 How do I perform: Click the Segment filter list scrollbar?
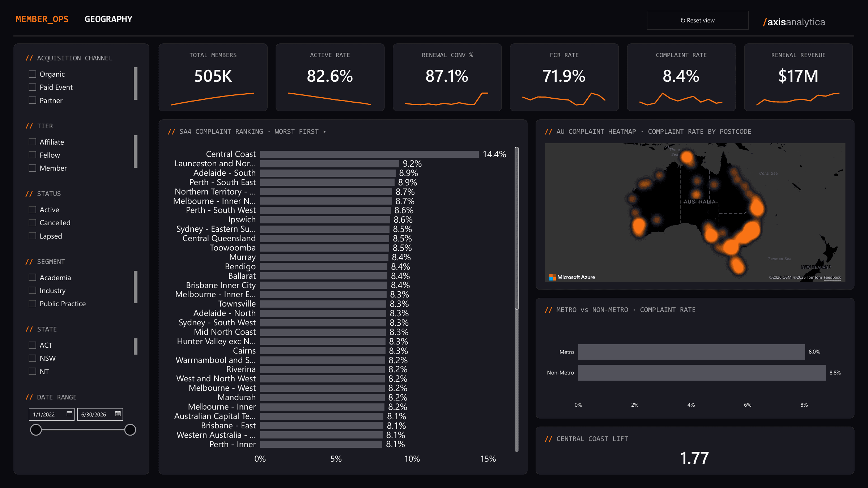[136, 287]
